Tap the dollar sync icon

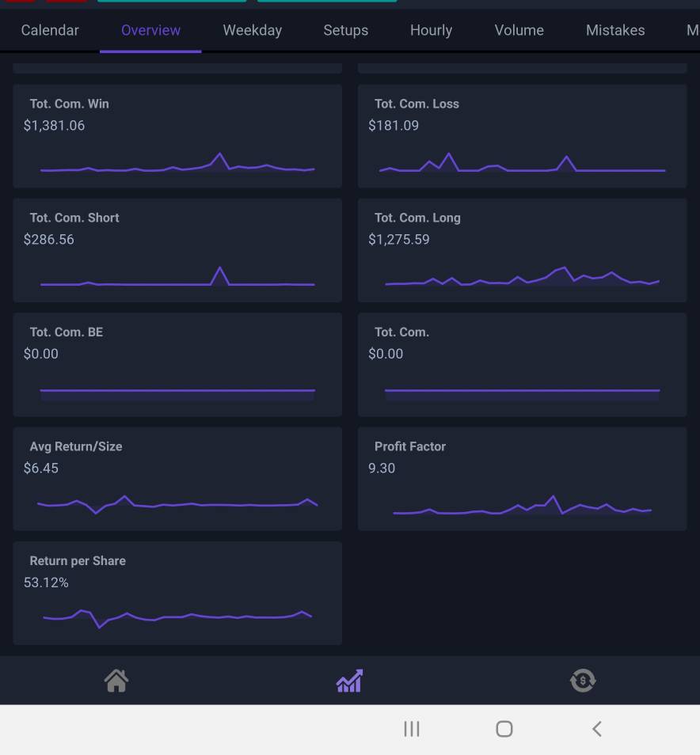[x=583, y=681]
